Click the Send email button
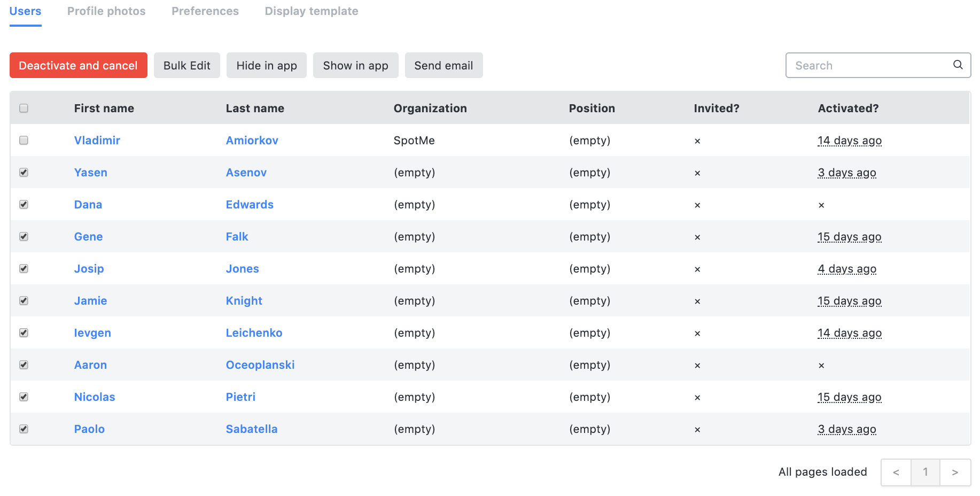 click(444, 65)
